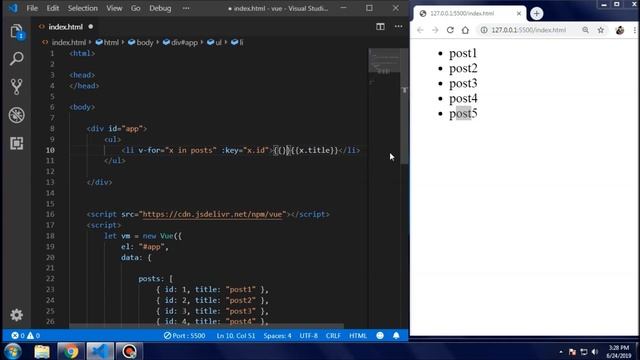The height and width of the screenshot is (360, 640).
Task: Open Chrome home page button
Action: (x=465, y=30)
